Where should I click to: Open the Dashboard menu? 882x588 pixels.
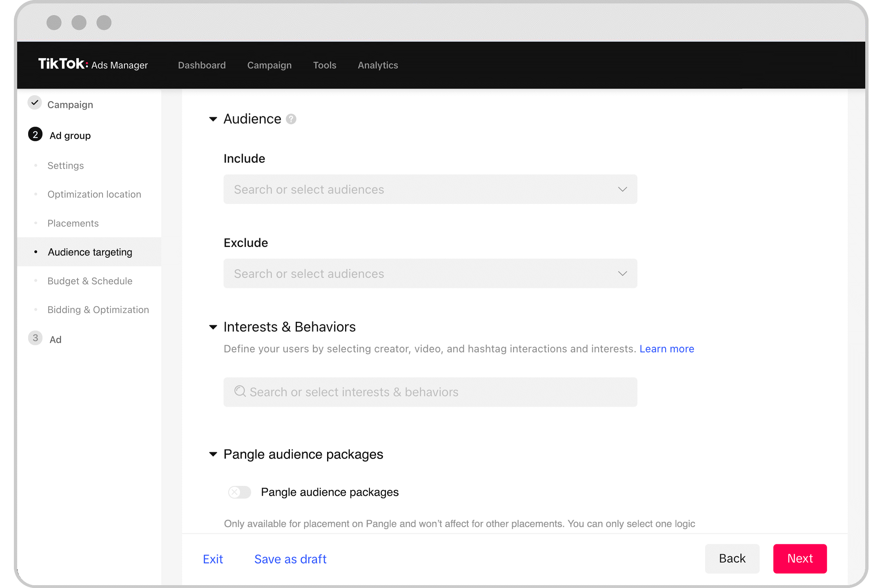coord(202,65)
